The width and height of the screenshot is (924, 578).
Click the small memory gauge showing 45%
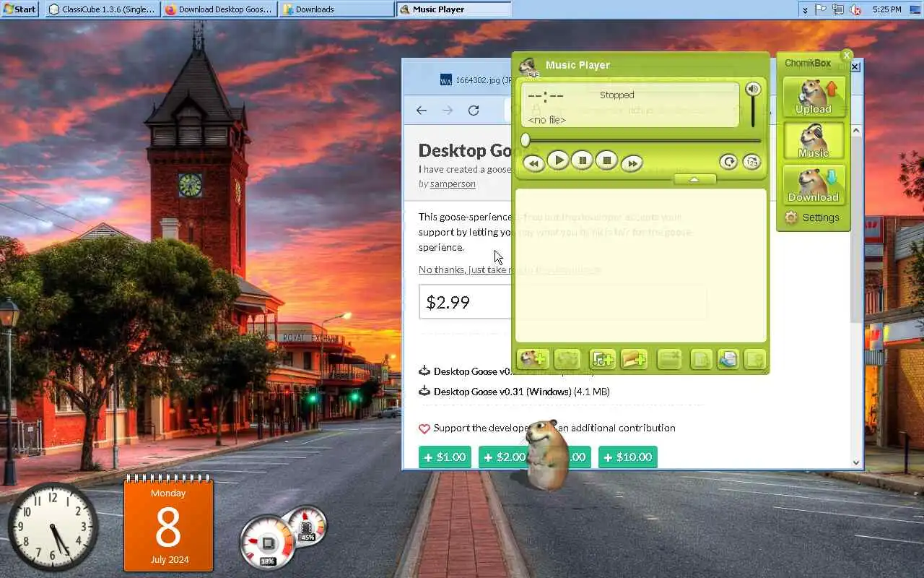(307, 525)
